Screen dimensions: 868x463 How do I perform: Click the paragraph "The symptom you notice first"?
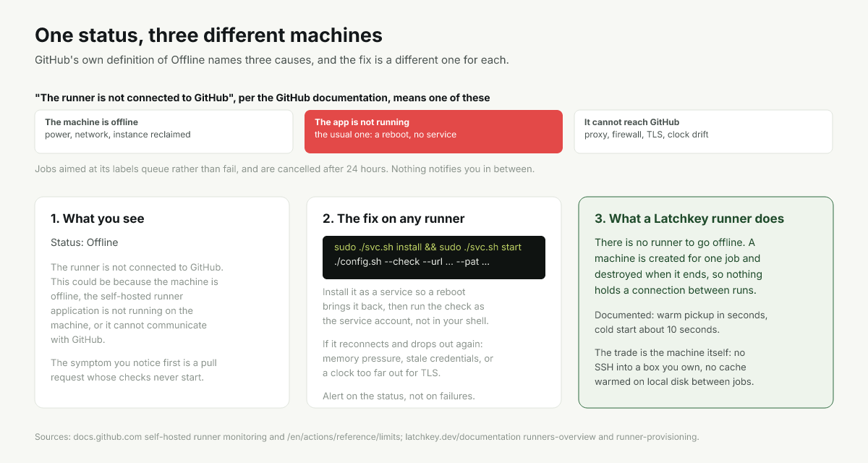pyautogui.click(x=134, y=370)
